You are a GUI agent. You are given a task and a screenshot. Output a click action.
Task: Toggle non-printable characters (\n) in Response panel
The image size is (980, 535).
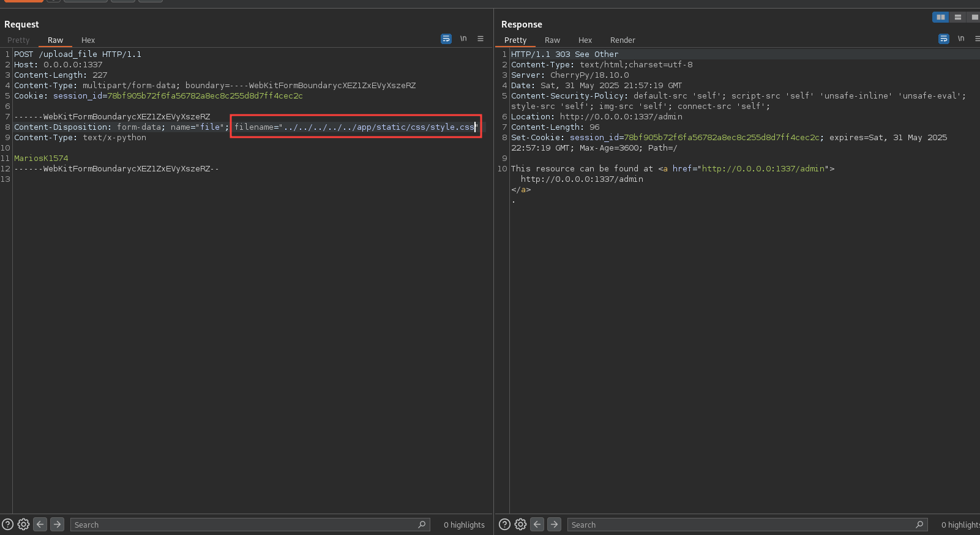[961, 39]
